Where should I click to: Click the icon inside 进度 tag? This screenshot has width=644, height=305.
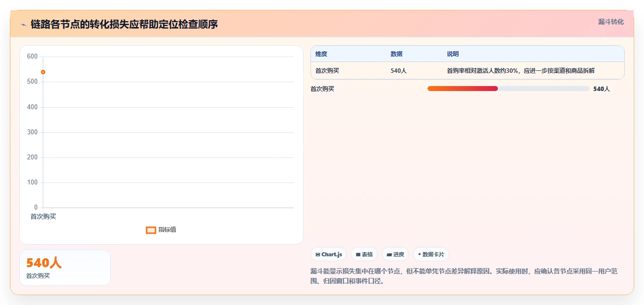click(x=389, y=255)
